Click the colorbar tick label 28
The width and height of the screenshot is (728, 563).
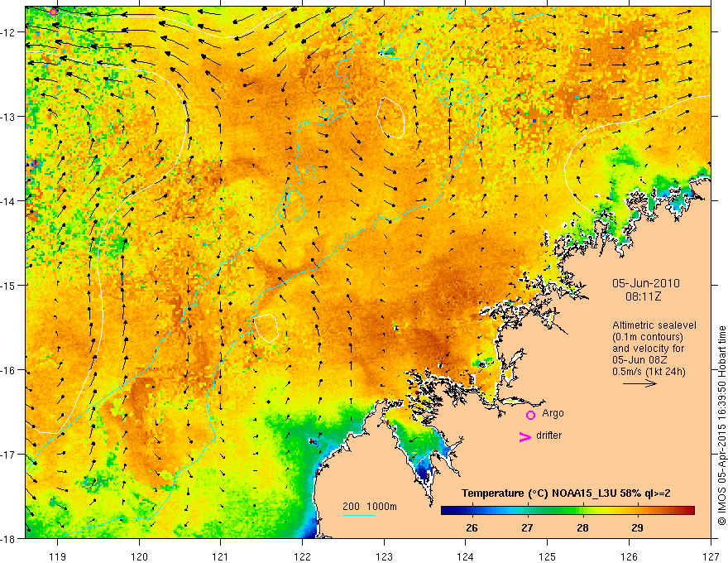(582, 528)
